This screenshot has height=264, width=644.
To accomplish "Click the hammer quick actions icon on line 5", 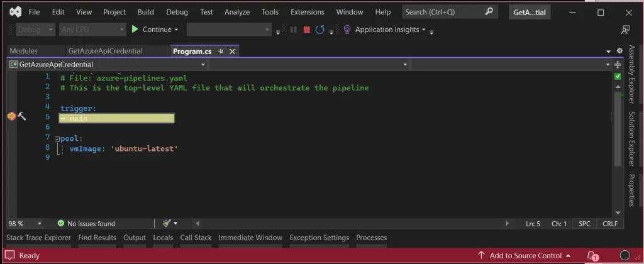I will coord(22,117).
